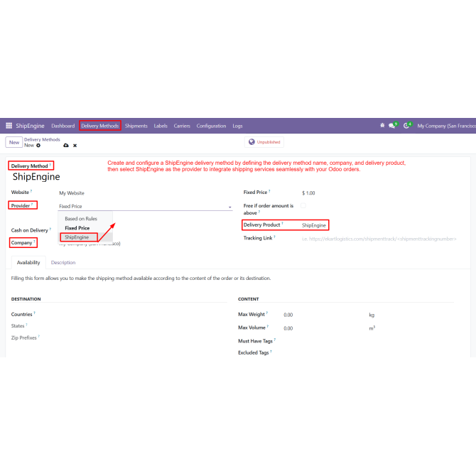The height and width of the screenshot is (476, 476).
Task: Open the Dashboard menu
Action: point(63,126)
